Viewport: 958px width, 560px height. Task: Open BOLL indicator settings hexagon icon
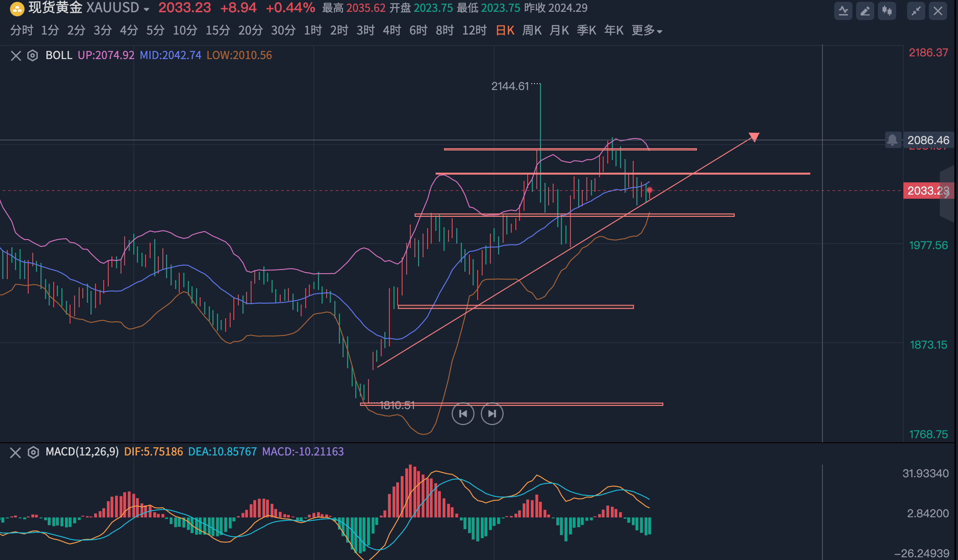33,55
